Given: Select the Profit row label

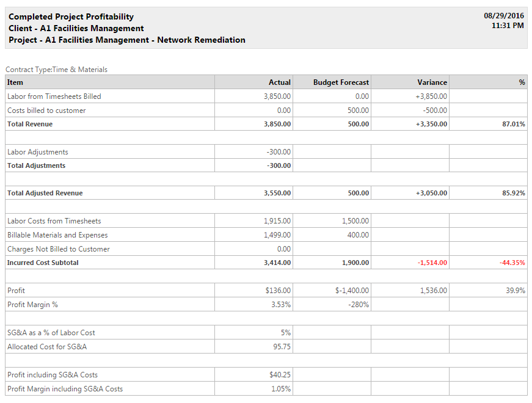Looking at the screenshot, I should pos(16,291).
